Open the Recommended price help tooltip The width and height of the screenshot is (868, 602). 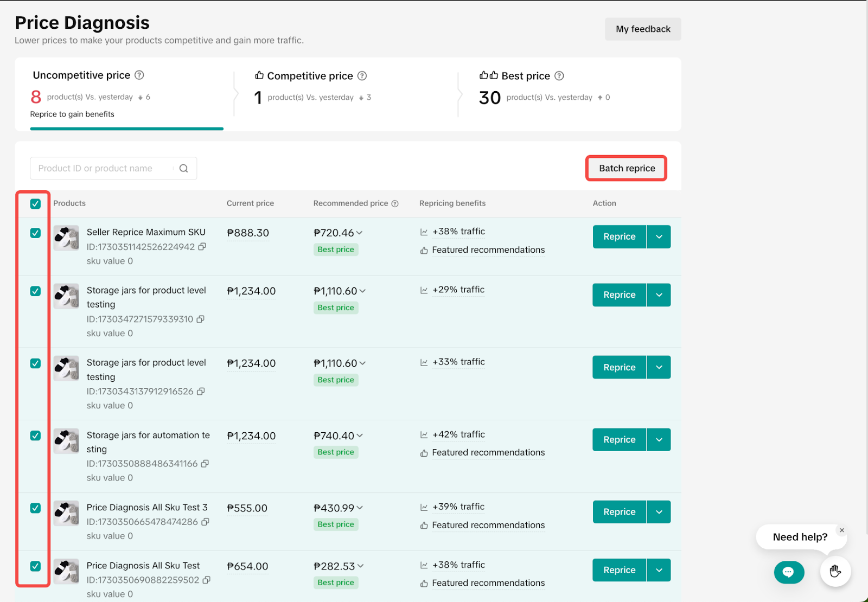point(395,203)
